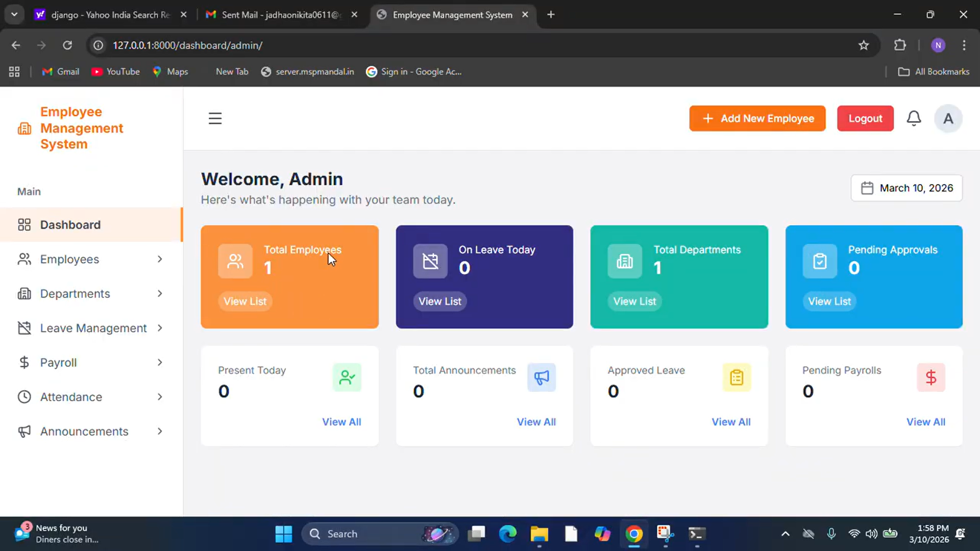Click the browser address bar URL
Screen dimensions: 980x551
point(187,45)
